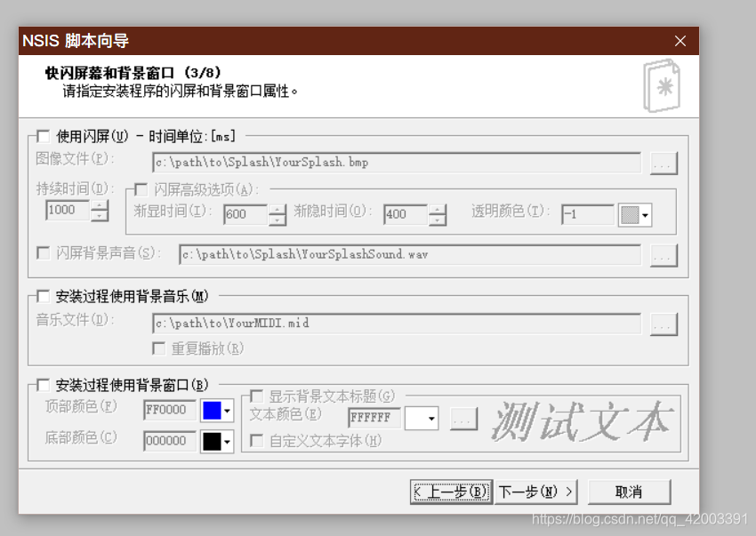Enable 闪屏背景声音(S) checkbox
The height and width of the screenshot is (536, 756).
click(44, 252)
